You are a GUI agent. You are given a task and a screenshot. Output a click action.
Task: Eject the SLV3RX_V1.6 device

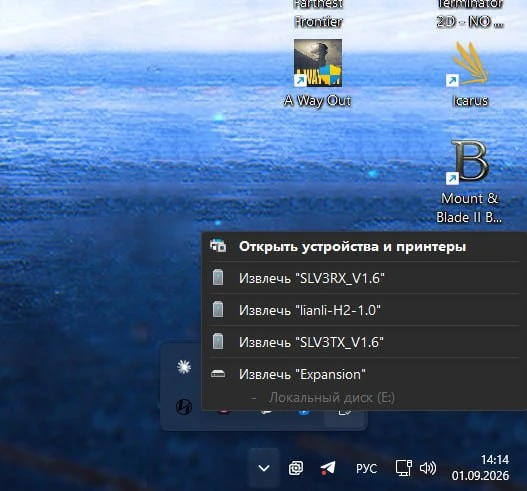point(364,278)
